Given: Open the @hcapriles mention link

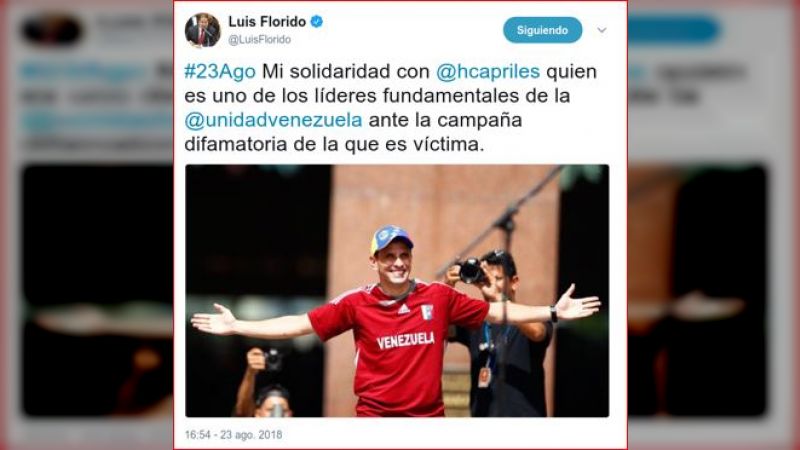Looking at the screenshot, I should (x=488, y=71).
